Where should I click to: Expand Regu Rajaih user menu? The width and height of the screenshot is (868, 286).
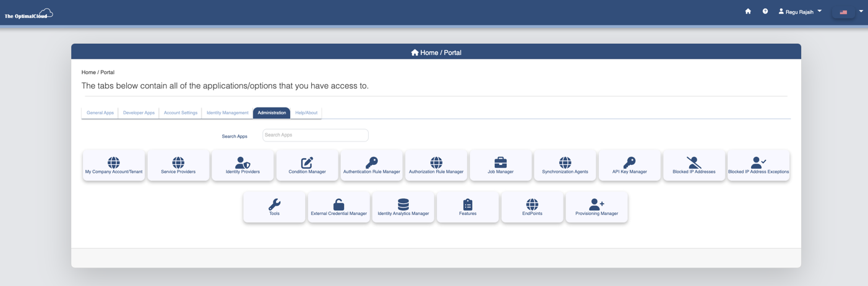[x=800, y=11]
